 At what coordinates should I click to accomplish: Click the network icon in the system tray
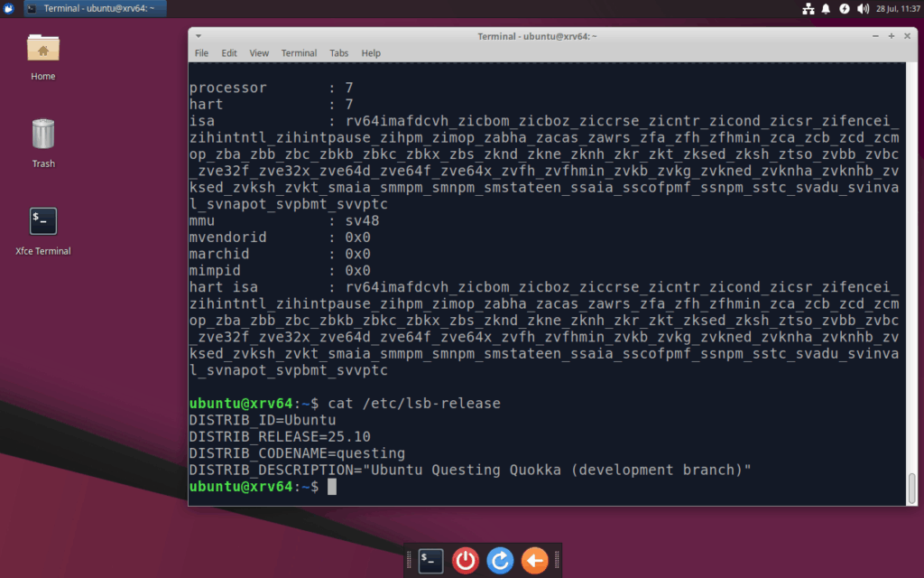[x=808, y=8]
